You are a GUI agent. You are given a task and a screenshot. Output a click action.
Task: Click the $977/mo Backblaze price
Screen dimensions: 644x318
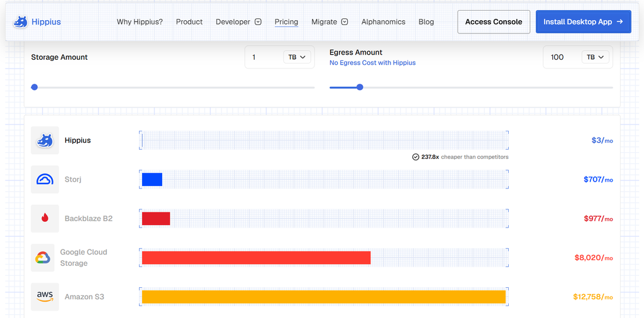pos(599,219)
